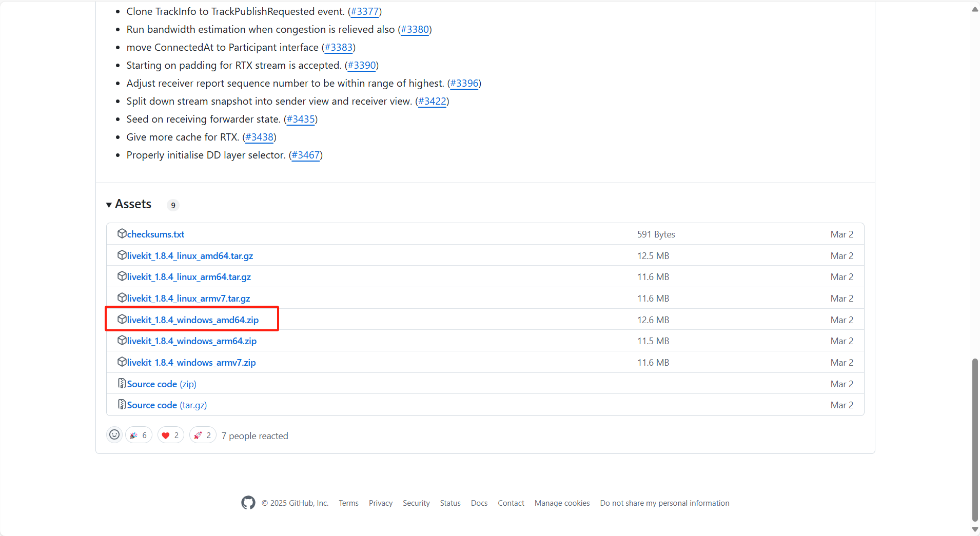Image resolution: width=980 pixels, height=536 pixels.
Task: Click package icon beside windows_armv7.zip
Action: [x=122, y=362]
